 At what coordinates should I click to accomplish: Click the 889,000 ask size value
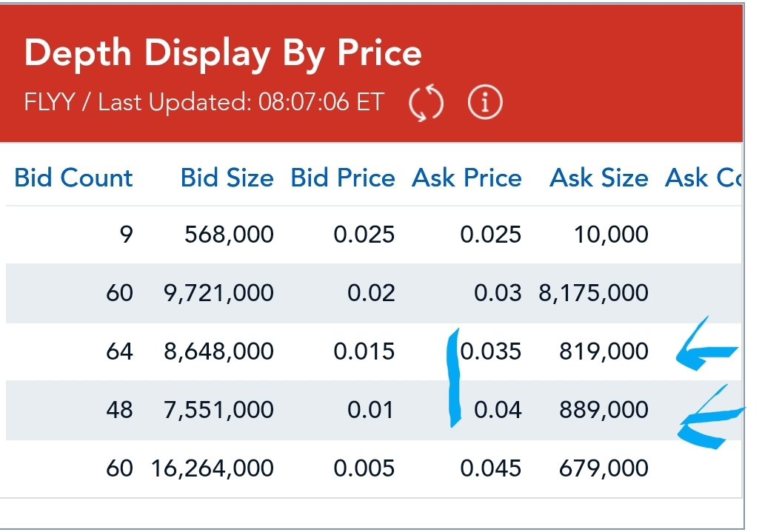tap(604, 409)
